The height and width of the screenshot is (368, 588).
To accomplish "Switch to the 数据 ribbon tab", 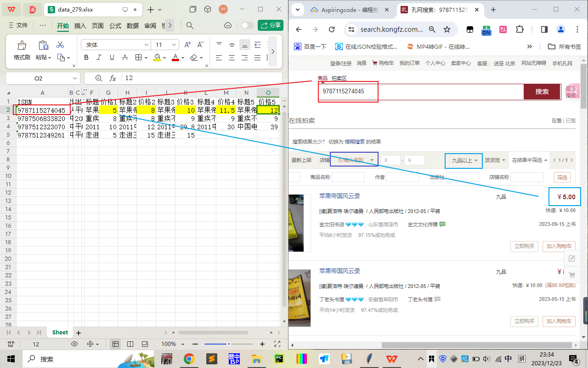I will tap(133, 26).
